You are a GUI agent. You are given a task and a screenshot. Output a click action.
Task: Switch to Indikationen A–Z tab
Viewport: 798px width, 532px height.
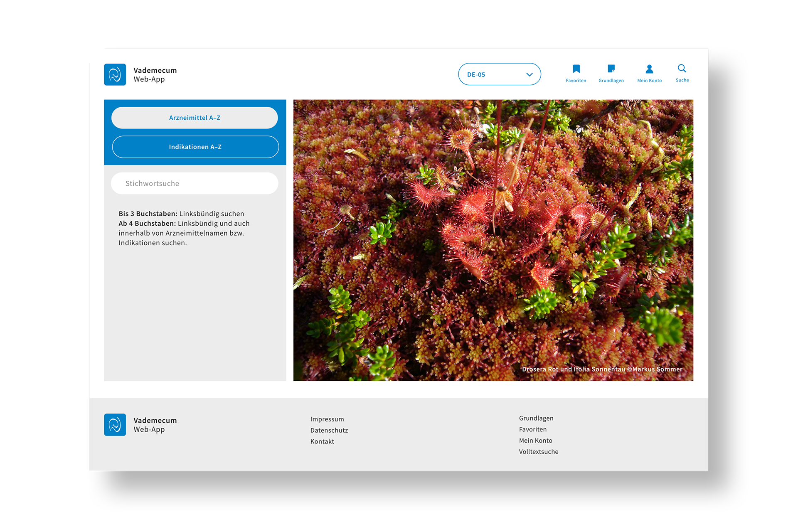click(195, 147)
